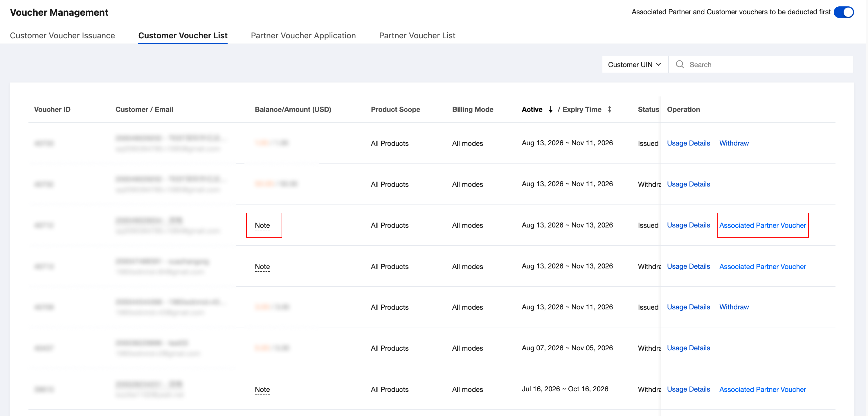
Task: Open Usage Details for Nov 11 Issued first row
Action: pos(688,143)
